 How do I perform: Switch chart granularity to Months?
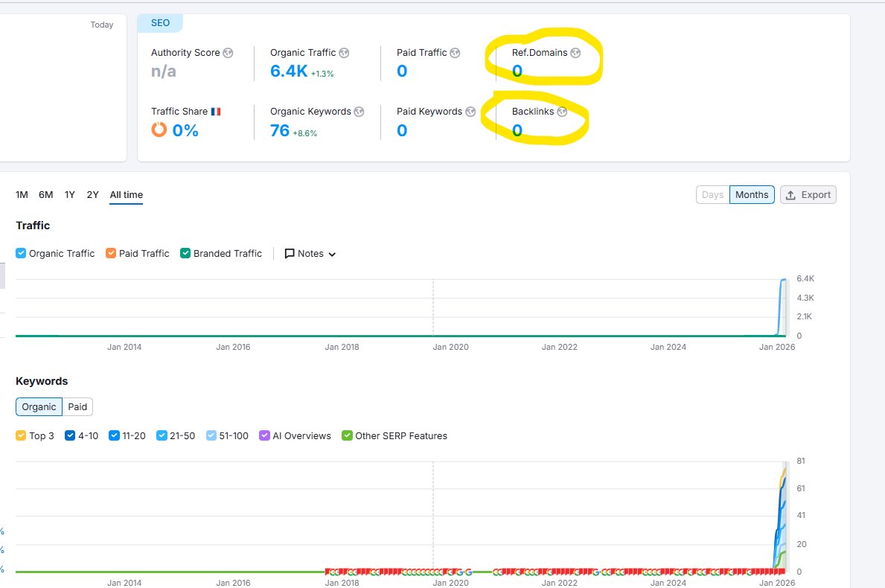tap(752, 195)
